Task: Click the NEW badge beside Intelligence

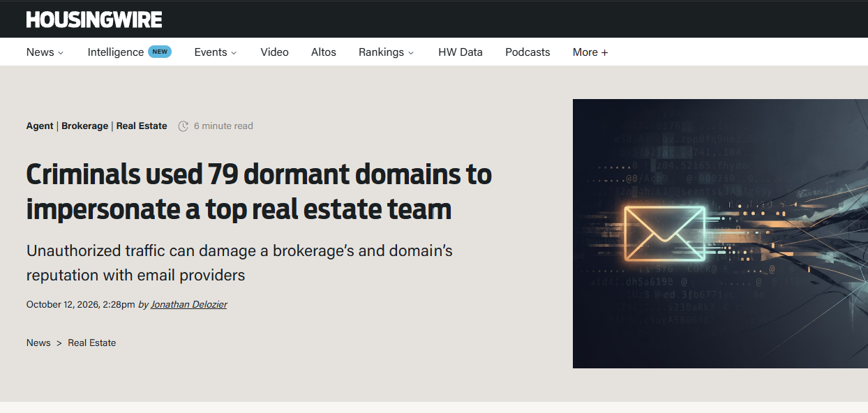Action: pos(160,52)
